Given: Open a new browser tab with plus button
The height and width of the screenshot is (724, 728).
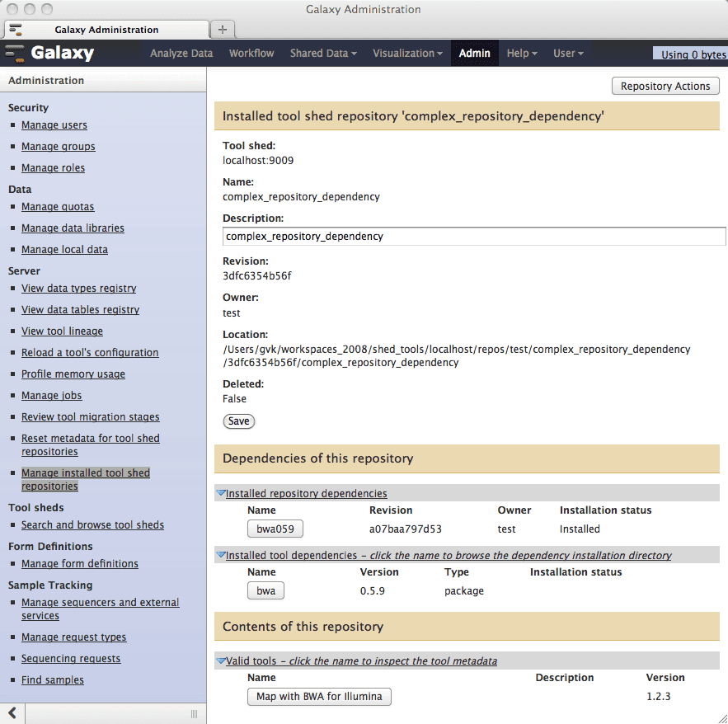Looking at the screenshot, I should [221, 29].
